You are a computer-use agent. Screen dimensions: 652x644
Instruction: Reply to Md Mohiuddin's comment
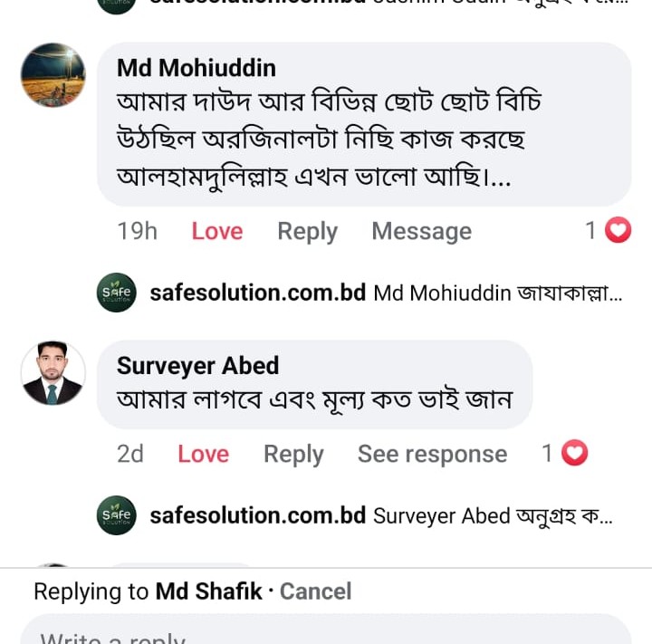pos(307,232)
